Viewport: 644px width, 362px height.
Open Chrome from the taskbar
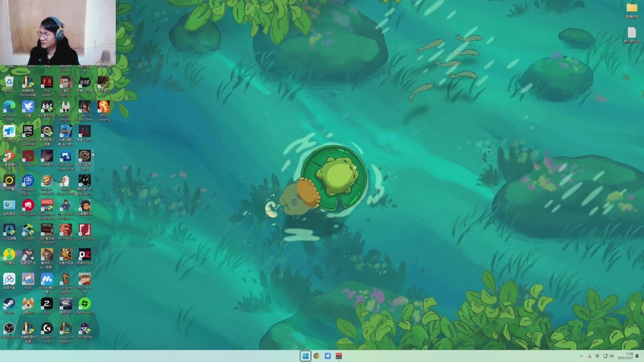316,356
